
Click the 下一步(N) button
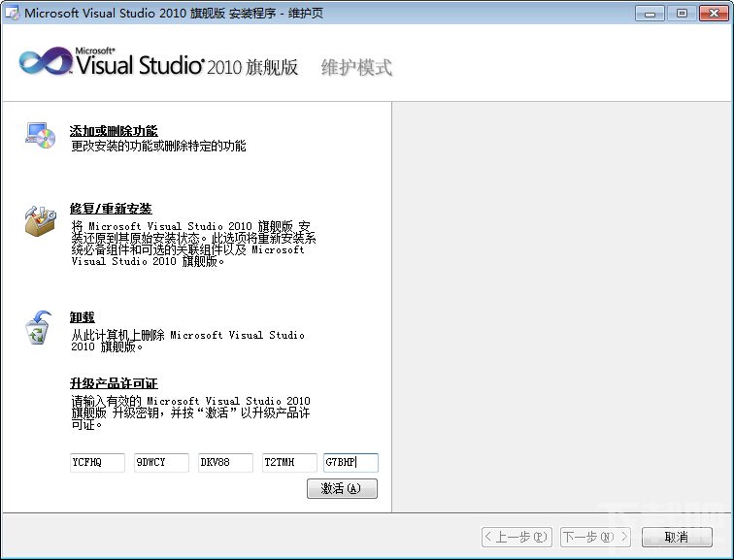(595, 537)
